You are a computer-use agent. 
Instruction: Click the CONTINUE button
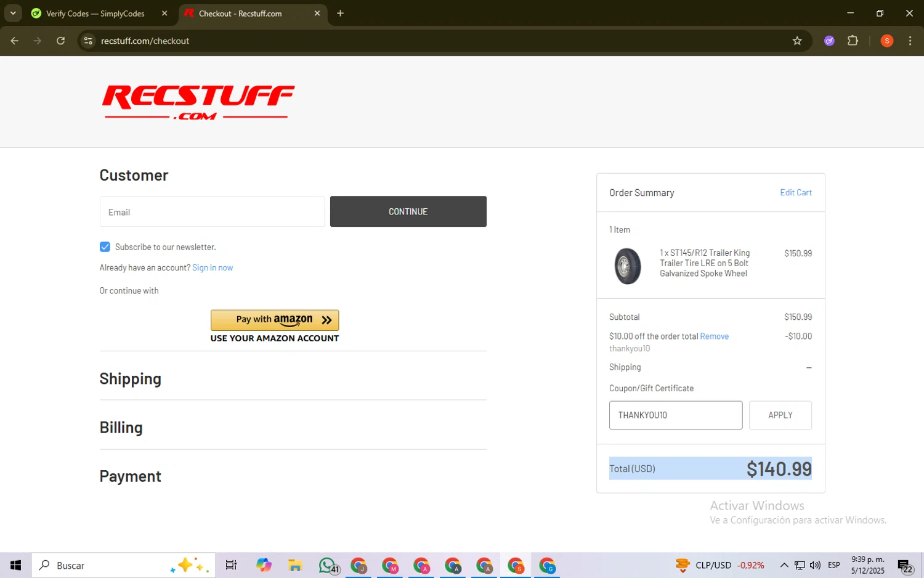(408, 211)
